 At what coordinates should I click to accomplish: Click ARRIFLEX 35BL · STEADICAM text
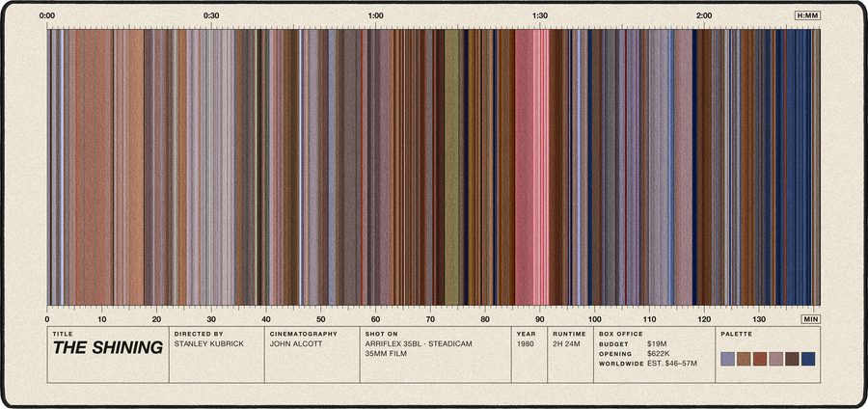coord(419,343)
